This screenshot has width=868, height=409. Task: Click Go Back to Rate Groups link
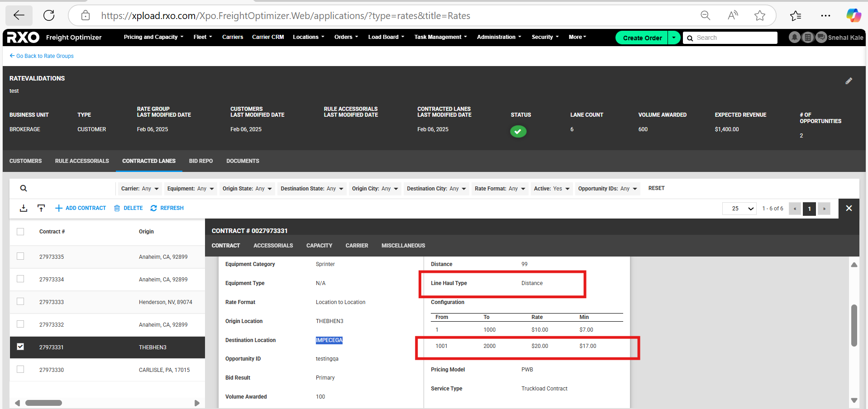pos(42,56)
